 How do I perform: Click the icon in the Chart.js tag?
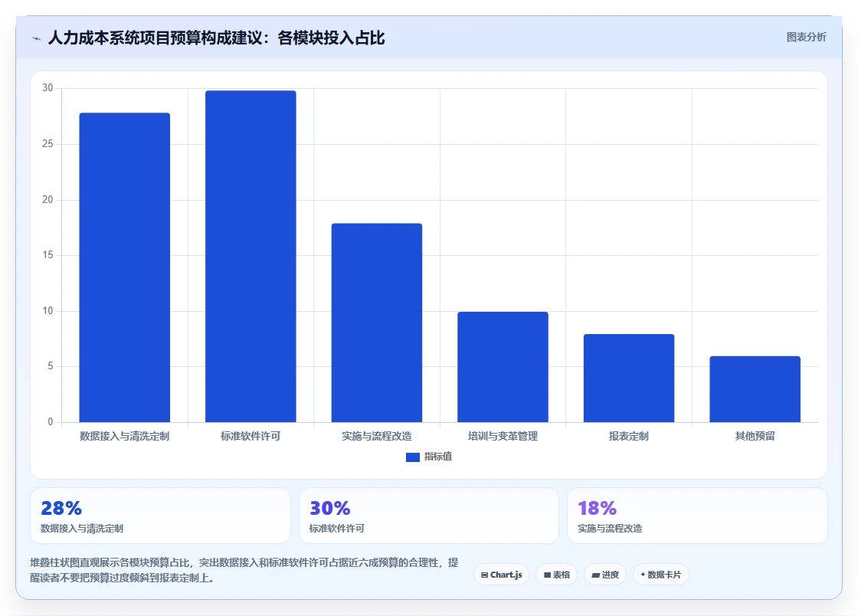click(484, 575)
